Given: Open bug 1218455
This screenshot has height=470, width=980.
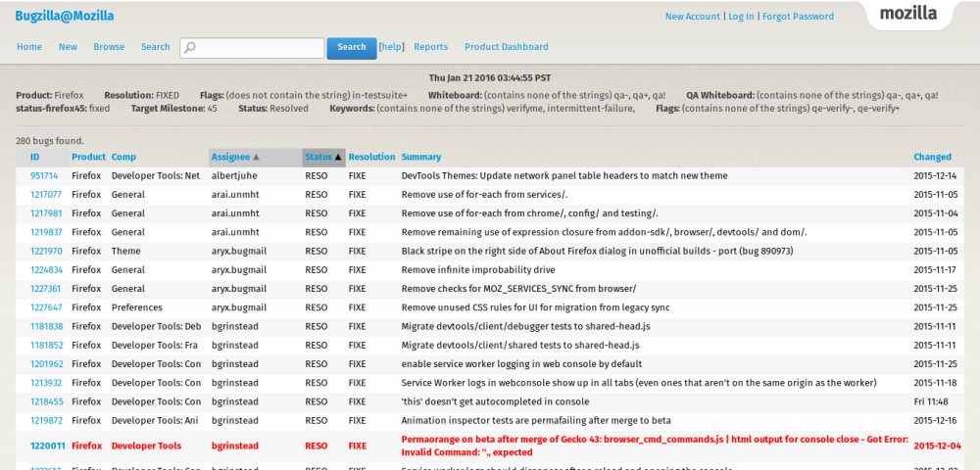Looking at the screenshot, I should pyautogui.click(x=46, y=401).
